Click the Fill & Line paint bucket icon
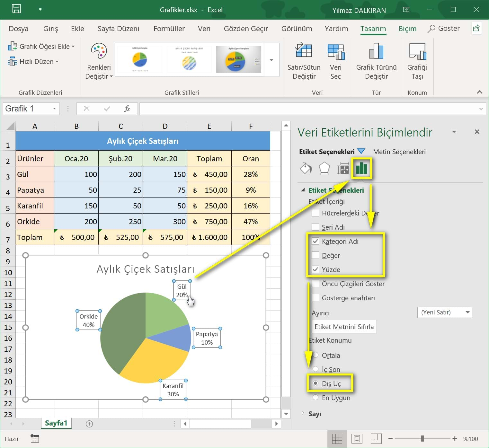The height and width of the screenshot is (448, 489). (x=306, y=168)
